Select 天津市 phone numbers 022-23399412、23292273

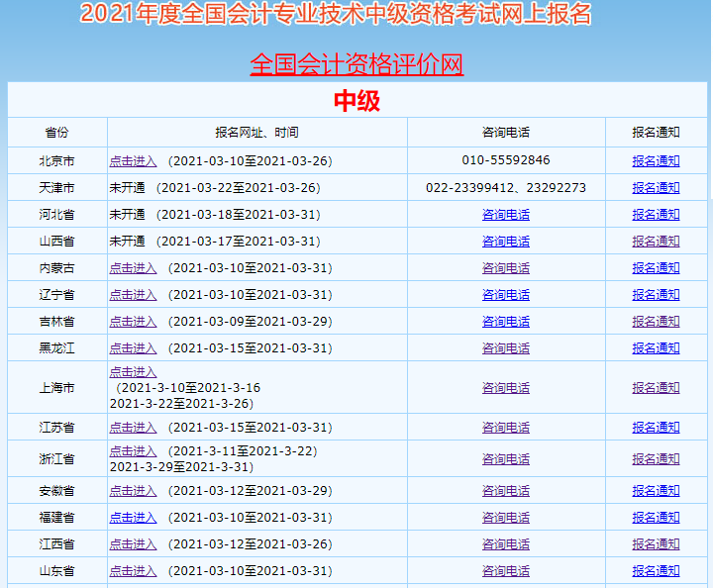506,188
